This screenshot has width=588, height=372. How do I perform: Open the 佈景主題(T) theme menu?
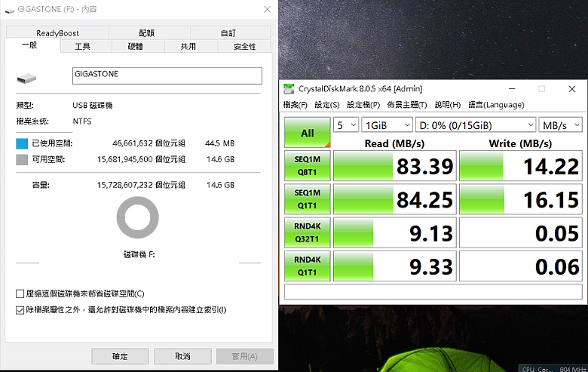pyautogui.click(x=407, y=105)
